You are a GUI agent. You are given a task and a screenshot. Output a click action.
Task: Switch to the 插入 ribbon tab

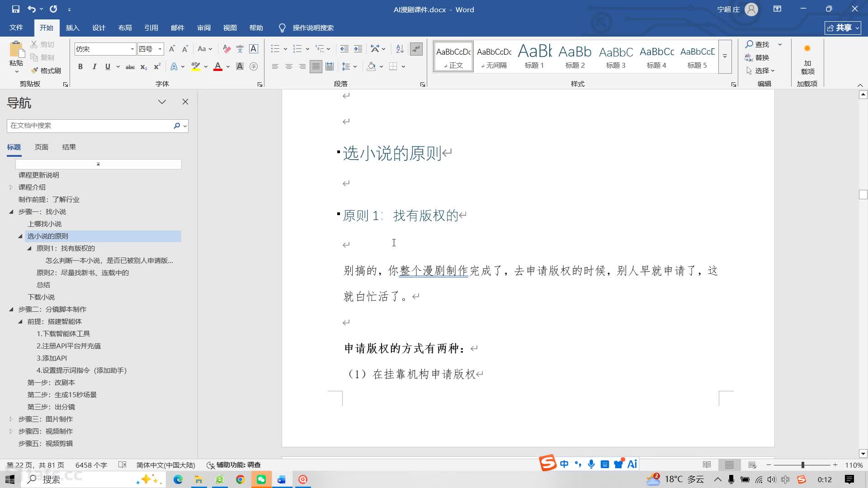pos(72,28)
